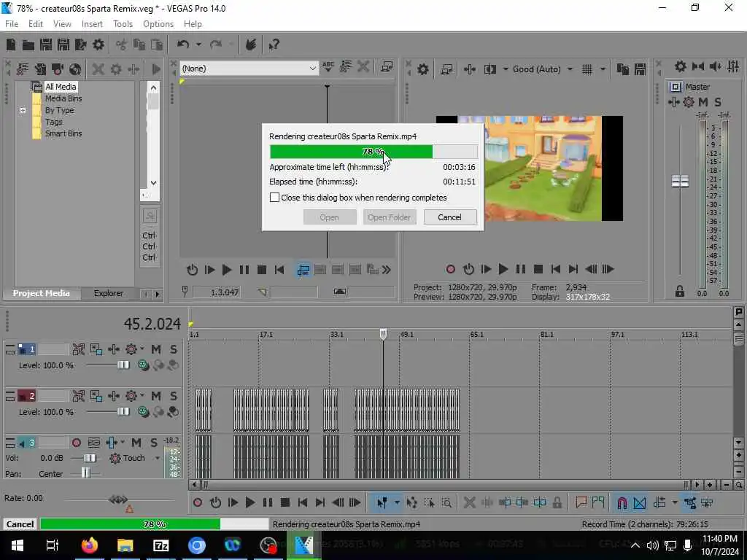This screenshot has height=560, width=747.
Task: Select the Smart Bins folder
Action: click(x=63, y=134)
